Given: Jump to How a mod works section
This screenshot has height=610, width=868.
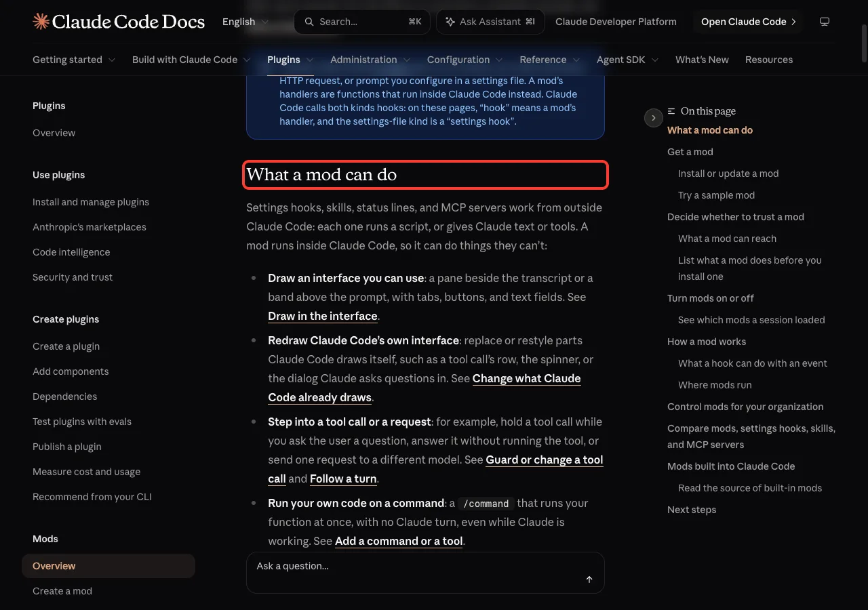Looking at the screenshot, I should coord(707,342).
